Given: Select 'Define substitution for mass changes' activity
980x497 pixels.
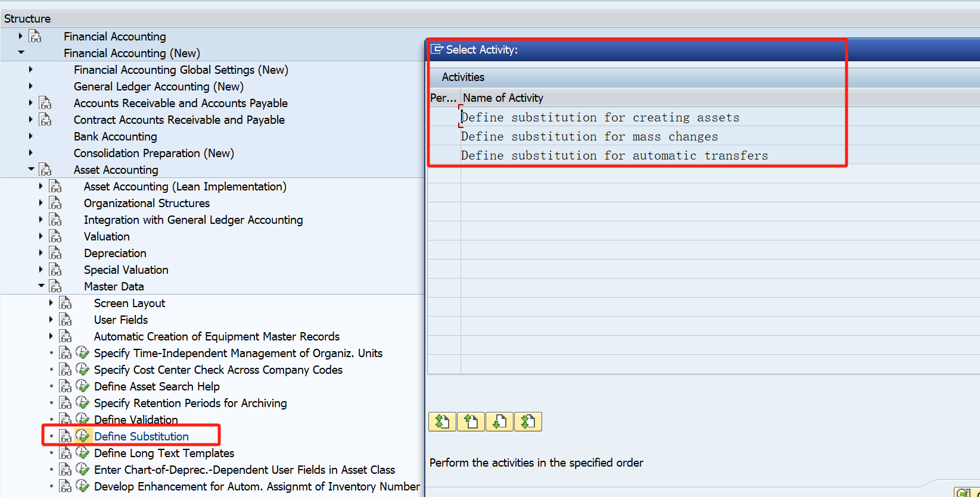Looking at the screenshot, I should (x=589, y=136).
